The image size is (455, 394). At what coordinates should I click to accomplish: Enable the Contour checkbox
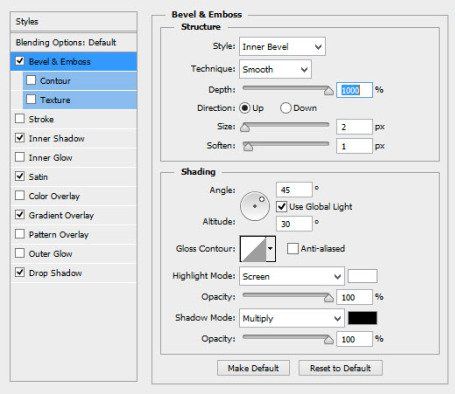(31, 80)
